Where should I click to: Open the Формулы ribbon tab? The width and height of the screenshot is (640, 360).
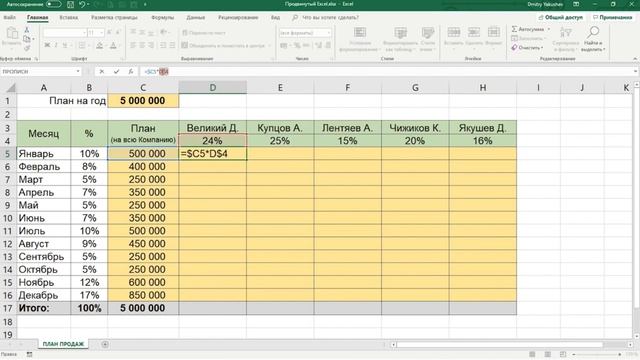[x=162, y=18]
